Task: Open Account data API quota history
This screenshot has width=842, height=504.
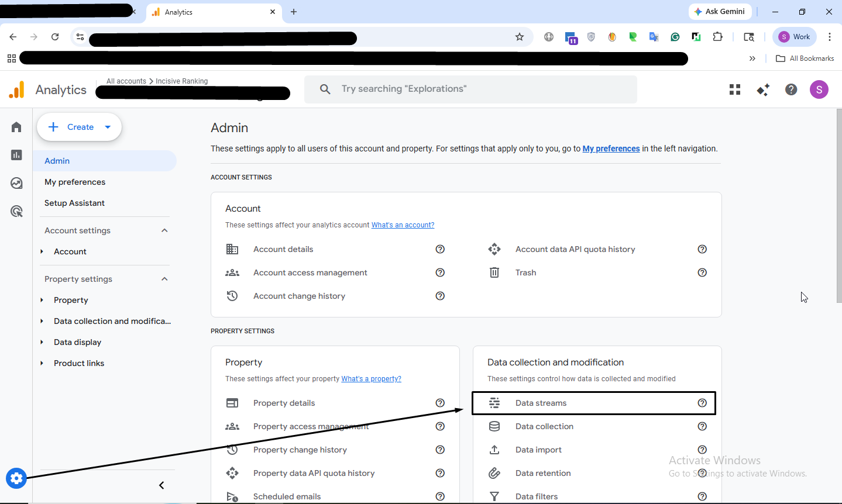Action: tap(575, 249)
